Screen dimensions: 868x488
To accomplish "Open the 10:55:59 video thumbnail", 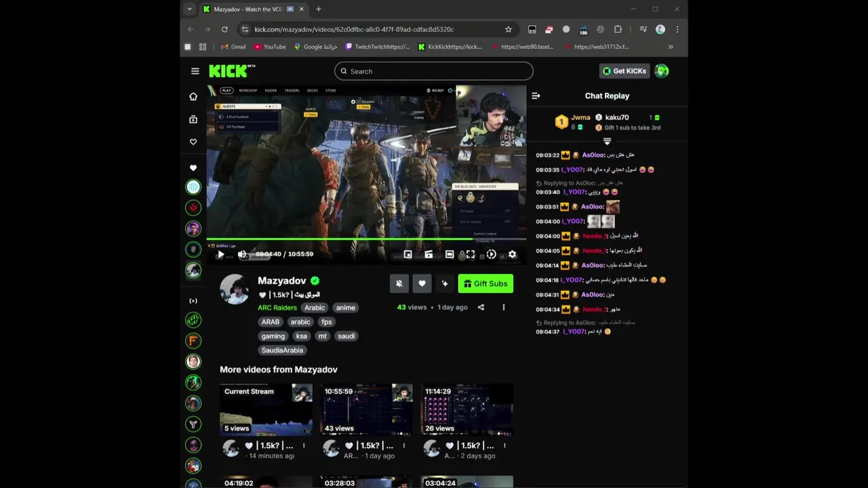I will [x=366, y=409].
